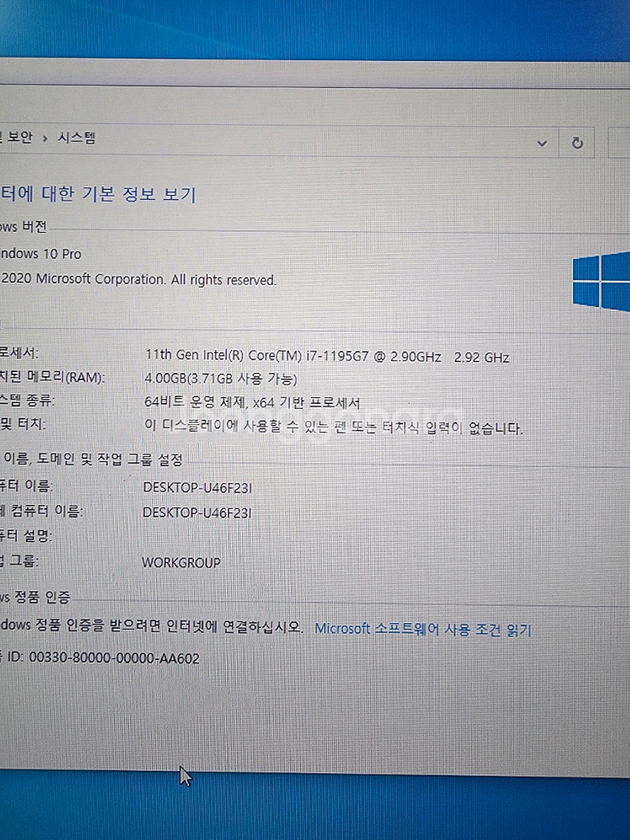The width and height of the screenshot is (630, 840).
Task: Click the 2020 Microsoft Corporation copyright text
Action: click(x=139, y=279)
